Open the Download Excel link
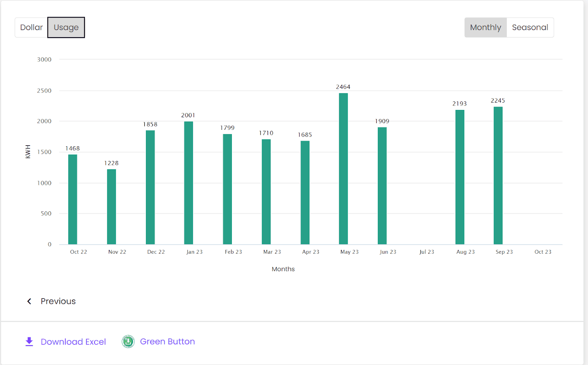This screenshot has width=588, height=365. (x=73, y=342)
